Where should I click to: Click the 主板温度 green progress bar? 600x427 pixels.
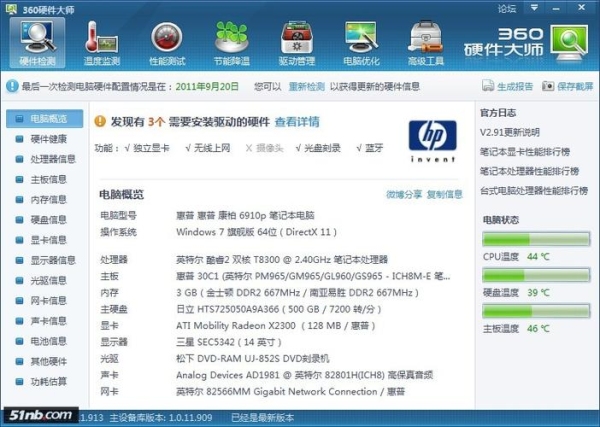(x=536, y=311)
